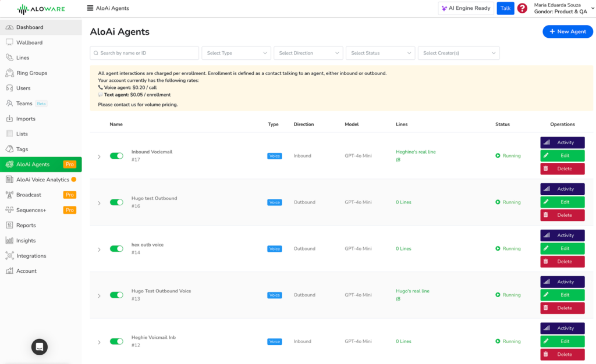The image size is (596, 364).
Task: Click the AloAi Agents sidebar icon
Action: 9,165
